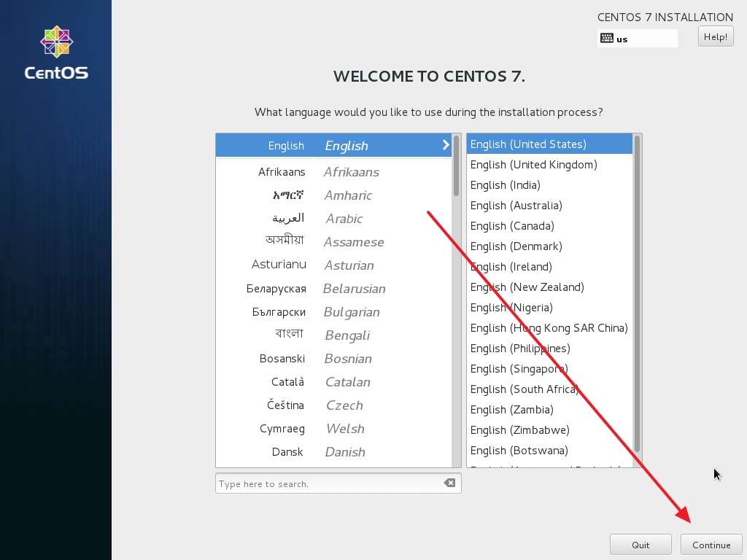
Task: Select Catalan language row
Action: click(333, 382)
